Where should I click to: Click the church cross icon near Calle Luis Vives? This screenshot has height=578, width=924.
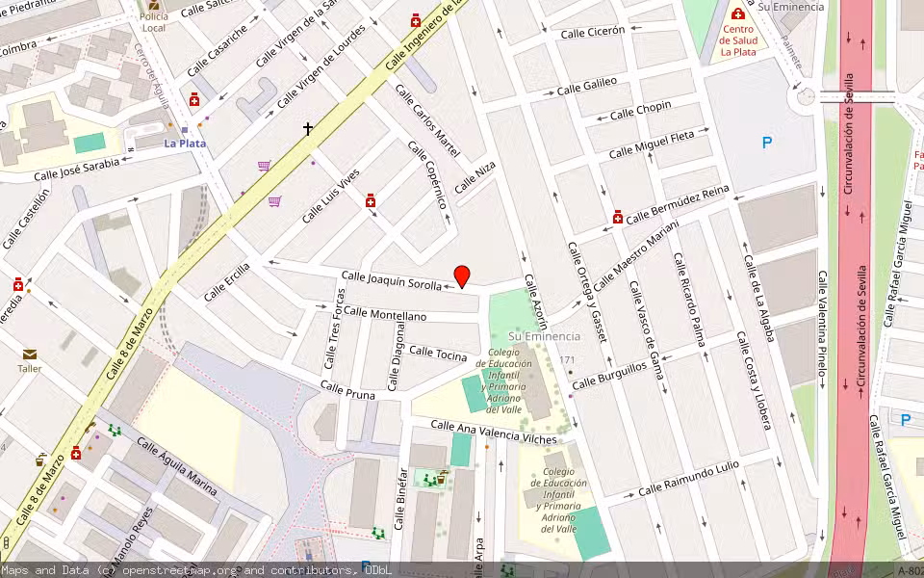point(307,128)
